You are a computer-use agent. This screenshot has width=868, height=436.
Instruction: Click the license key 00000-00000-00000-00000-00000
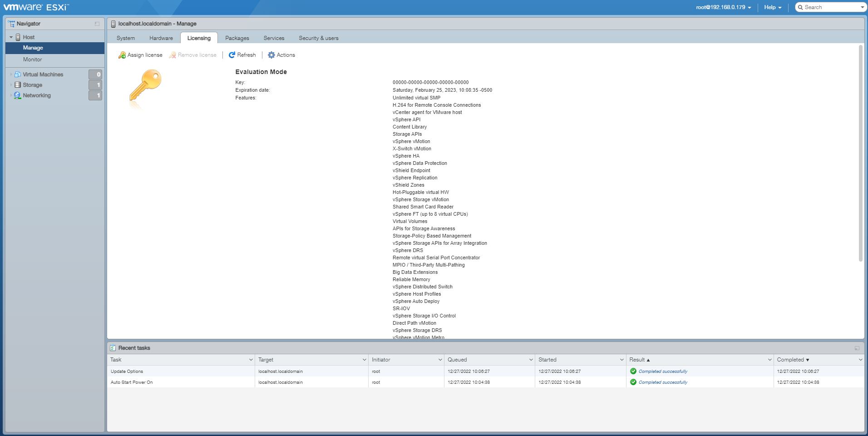point(431,83)
